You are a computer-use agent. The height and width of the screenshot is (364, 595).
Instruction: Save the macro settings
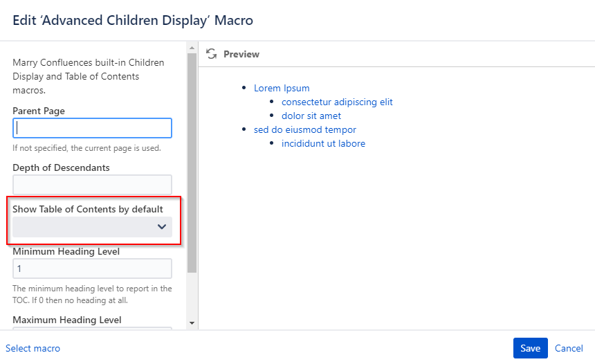point(530,348)
